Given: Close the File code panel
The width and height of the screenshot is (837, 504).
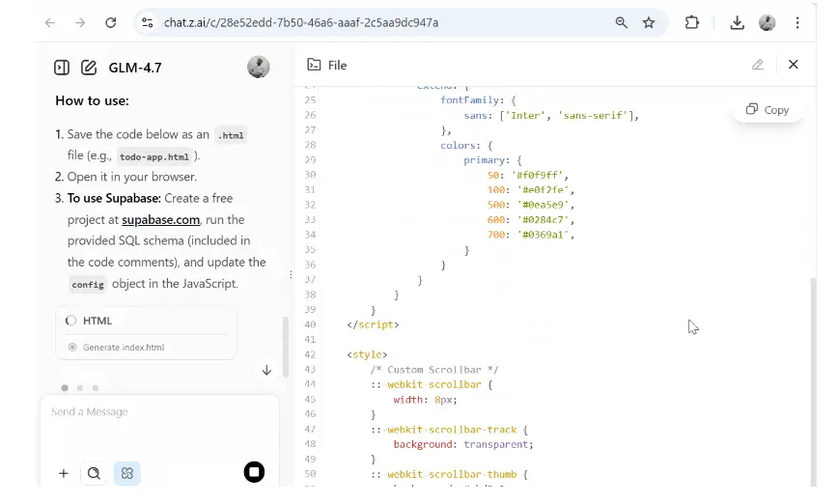Looking at the screenshot, I should coord(793,65).
